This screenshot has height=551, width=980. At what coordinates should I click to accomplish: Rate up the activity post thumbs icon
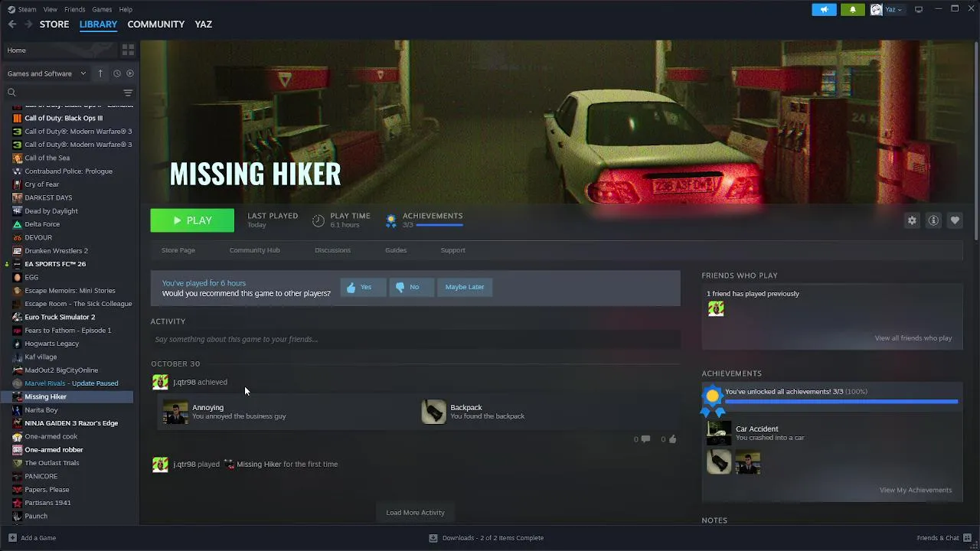(x=672, y=439)
